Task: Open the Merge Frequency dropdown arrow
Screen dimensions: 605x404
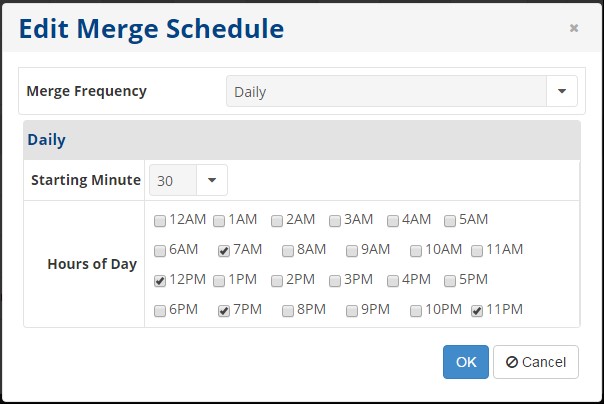Action: 562,91
